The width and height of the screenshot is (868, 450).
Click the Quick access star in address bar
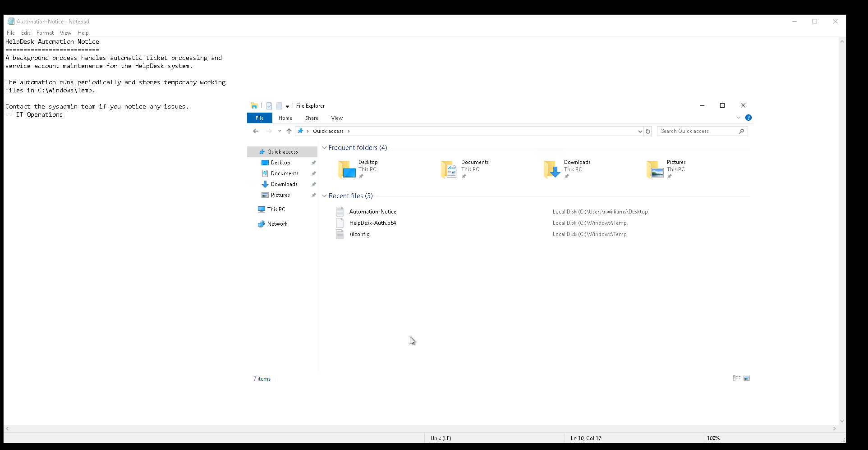tap(300, 131)
